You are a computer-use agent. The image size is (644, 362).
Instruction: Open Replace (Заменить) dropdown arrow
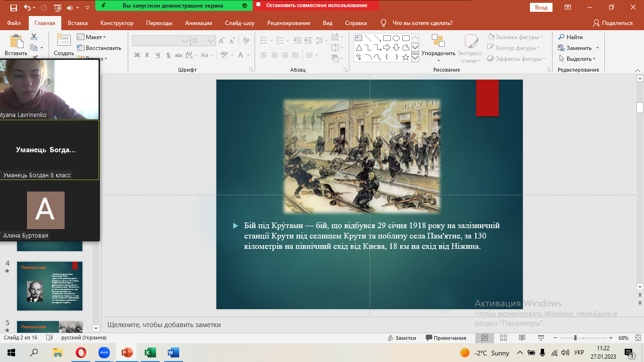coord(597,48)
